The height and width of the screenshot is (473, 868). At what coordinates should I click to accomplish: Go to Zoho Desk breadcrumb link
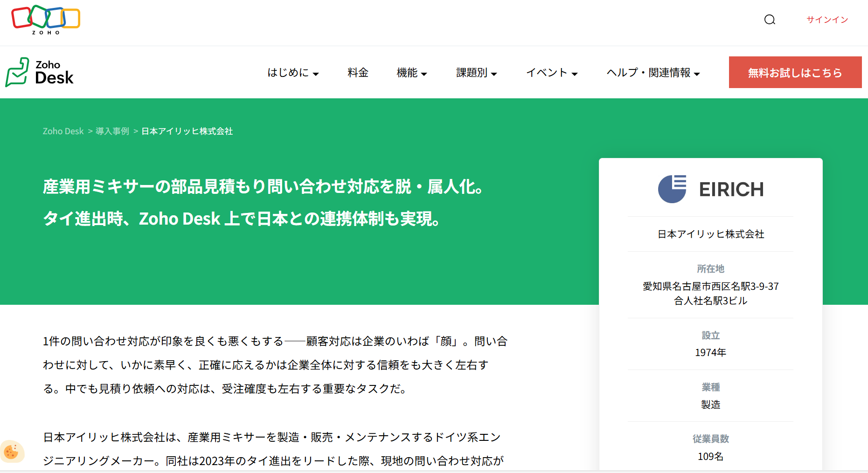tap(63, 131)
